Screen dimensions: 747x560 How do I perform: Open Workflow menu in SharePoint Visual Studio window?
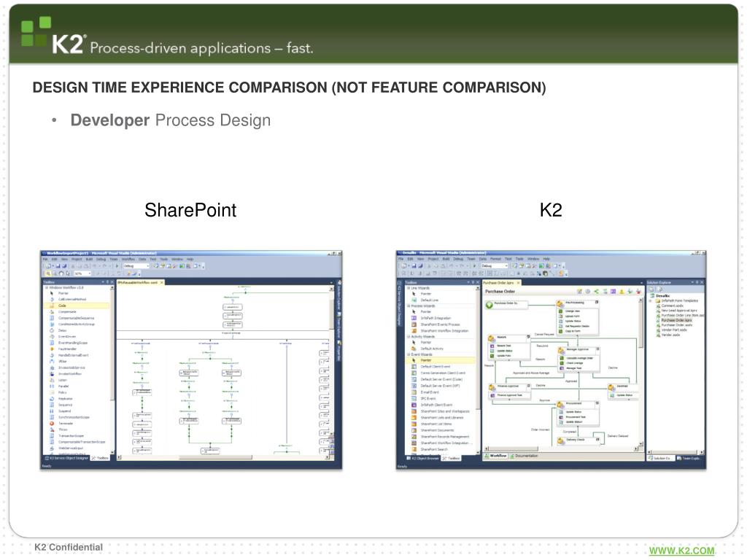point(128,259)
